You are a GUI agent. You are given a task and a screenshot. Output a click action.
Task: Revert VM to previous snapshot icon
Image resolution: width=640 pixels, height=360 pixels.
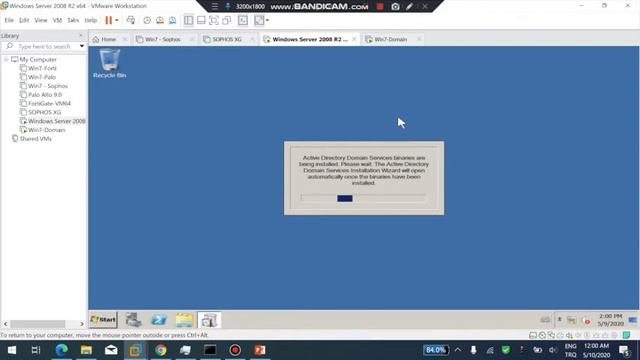(x=160, y=20)
